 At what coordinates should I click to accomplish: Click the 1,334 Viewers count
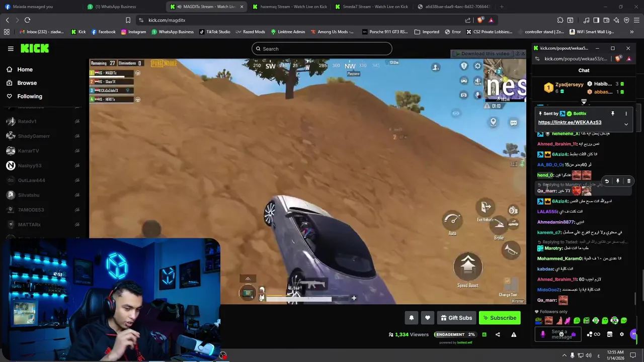pyautogui.click(x=409, y=334)
